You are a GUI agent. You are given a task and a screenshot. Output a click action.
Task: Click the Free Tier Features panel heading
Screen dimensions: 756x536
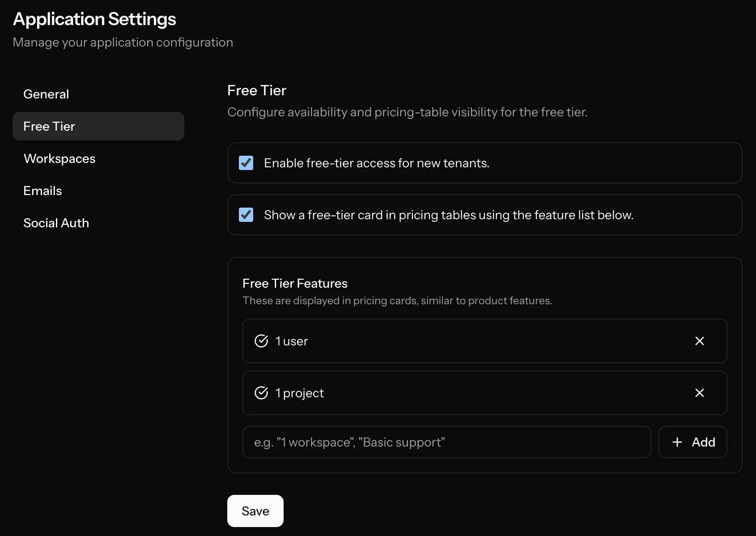pyautogui.click(x=295, y=283)
